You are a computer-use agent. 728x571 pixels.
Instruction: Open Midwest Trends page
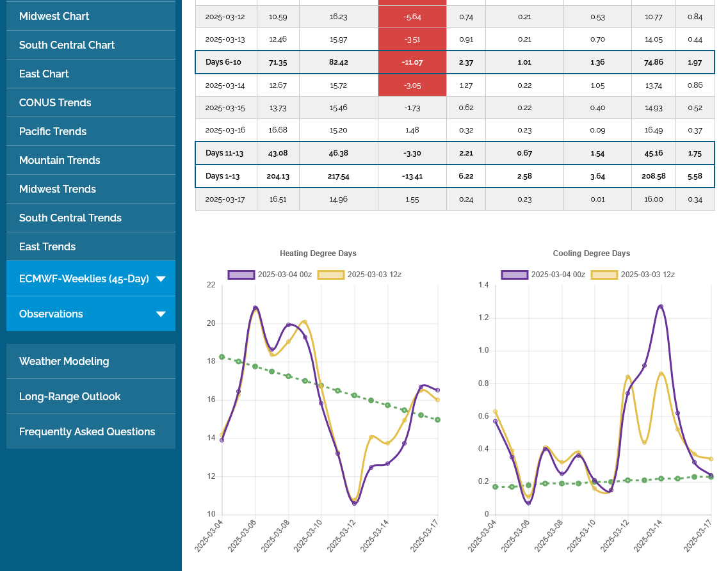(58, 189)
